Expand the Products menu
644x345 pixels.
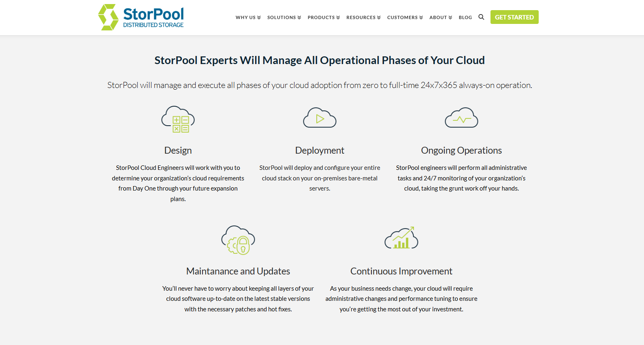pos(324,17)
